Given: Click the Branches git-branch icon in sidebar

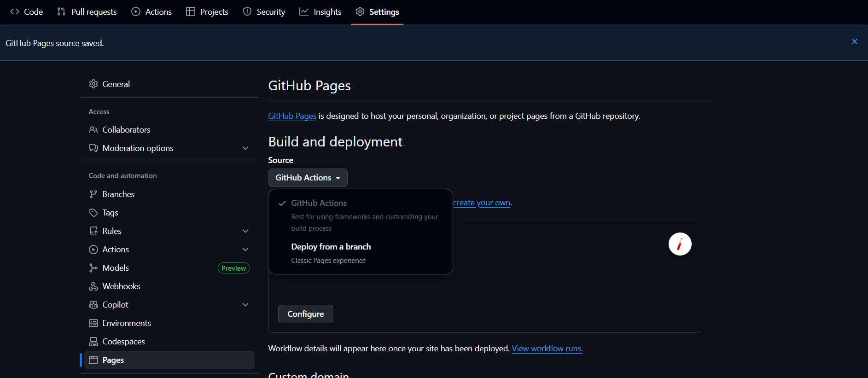Looking at the screenshot, I should pyautogui.click(x=93, y=194).
